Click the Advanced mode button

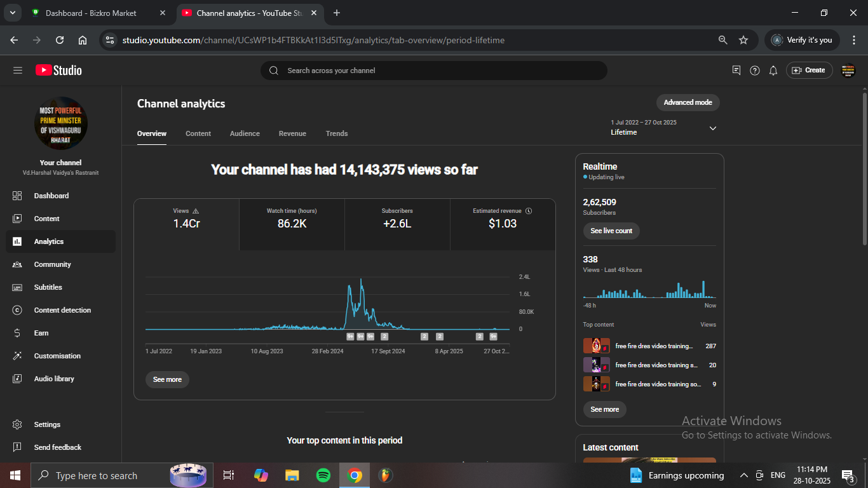(688, 102)
